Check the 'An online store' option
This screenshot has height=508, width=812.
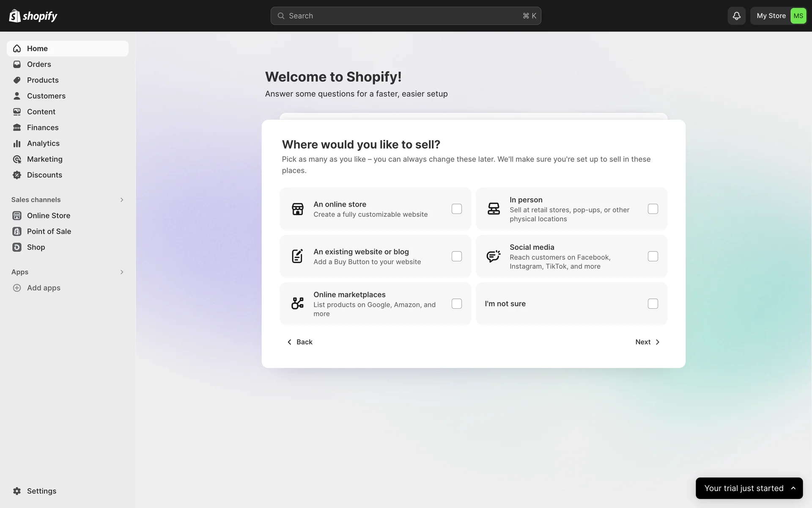point(456,209)
